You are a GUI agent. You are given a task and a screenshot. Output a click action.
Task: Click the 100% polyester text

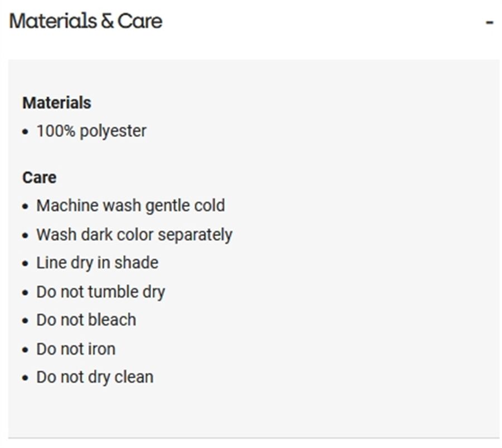coord(91,132)
